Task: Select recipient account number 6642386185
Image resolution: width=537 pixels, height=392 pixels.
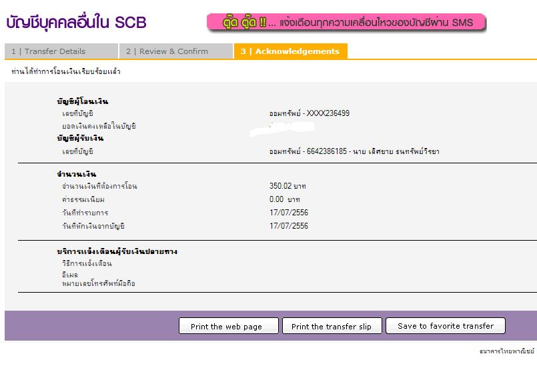Action: [327, 151]
